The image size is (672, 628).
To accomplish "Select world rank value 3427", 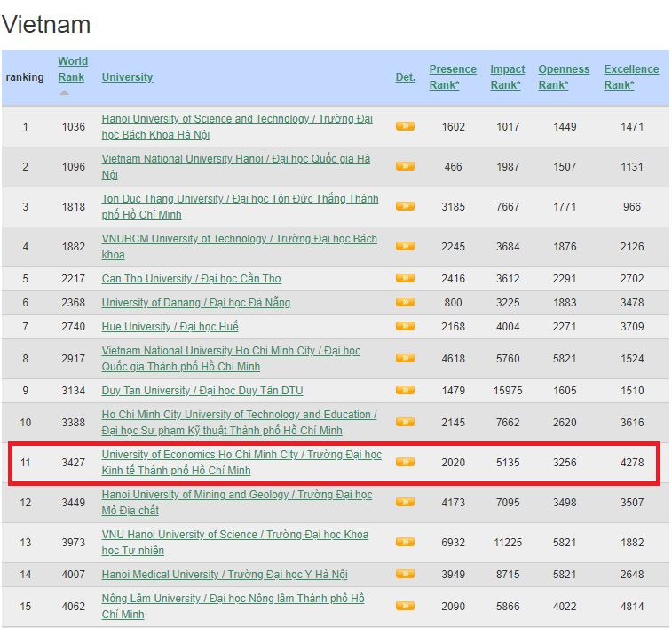I will click(x=74, y=463).
